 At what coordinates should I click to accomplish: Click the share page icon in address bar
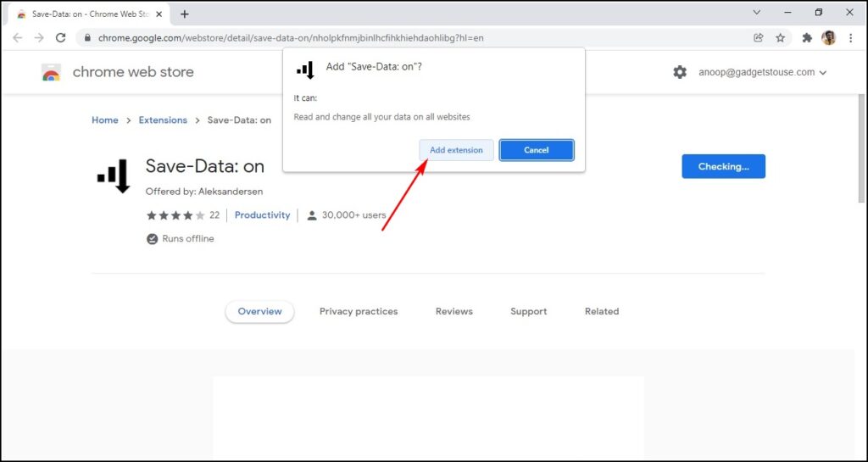click(759, 37)
